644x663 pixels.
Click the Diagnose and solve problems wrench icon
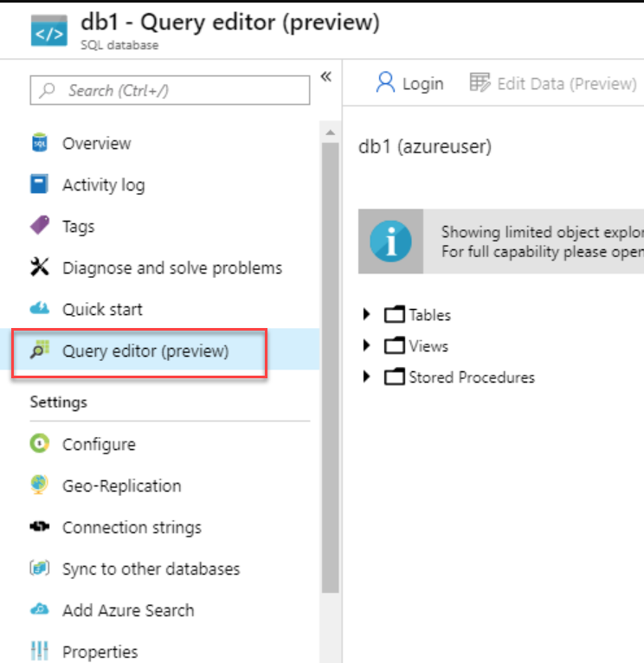coord(39,267)
